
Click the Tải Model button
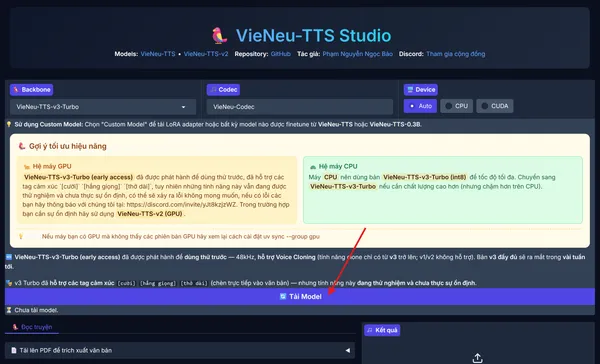coord(300,297)
